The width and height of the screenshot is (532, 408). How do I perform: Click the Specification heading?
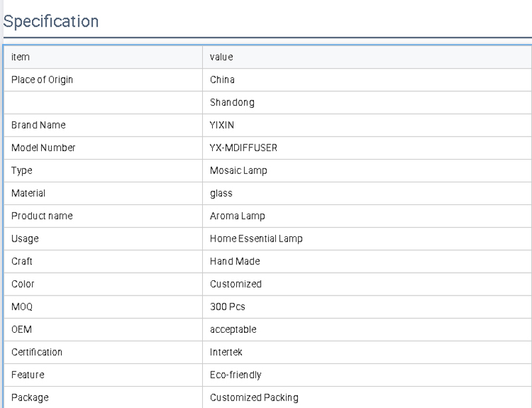click(51, 21)
